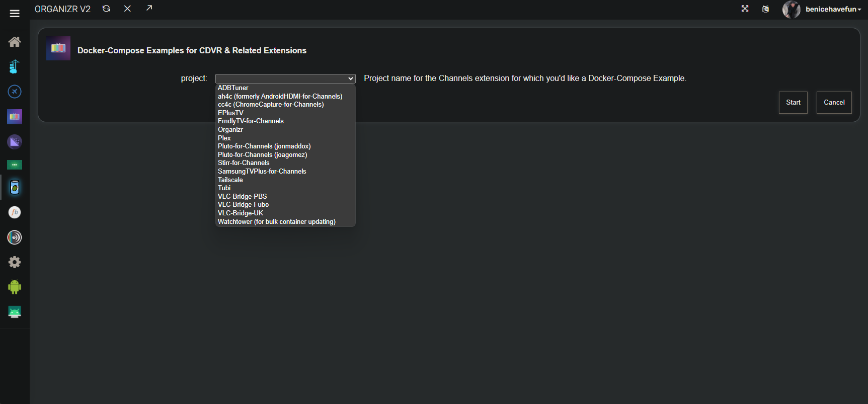Viewport: 868px width, 404px height.
Task: Select Watchtower (for bulk container updating)
Action: (276, 222)
